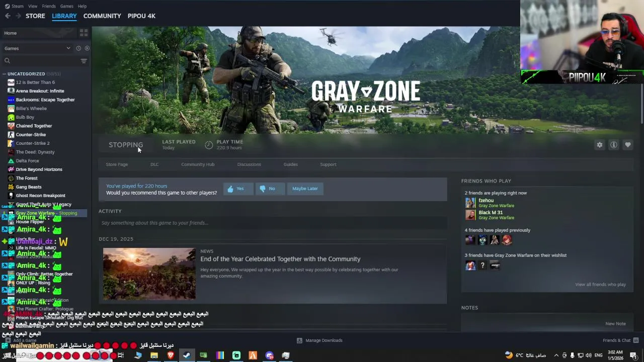Click the activity 'Say something' input field
The width and height of the screenshot is (644, 362).
[x=273, y=223]
